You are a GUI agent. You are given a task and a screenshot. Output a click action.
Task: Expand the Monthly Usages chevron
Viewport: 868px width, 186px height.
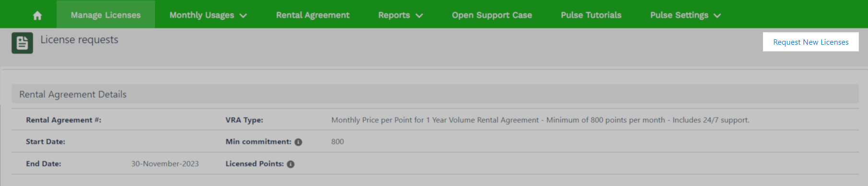[243, 15]
